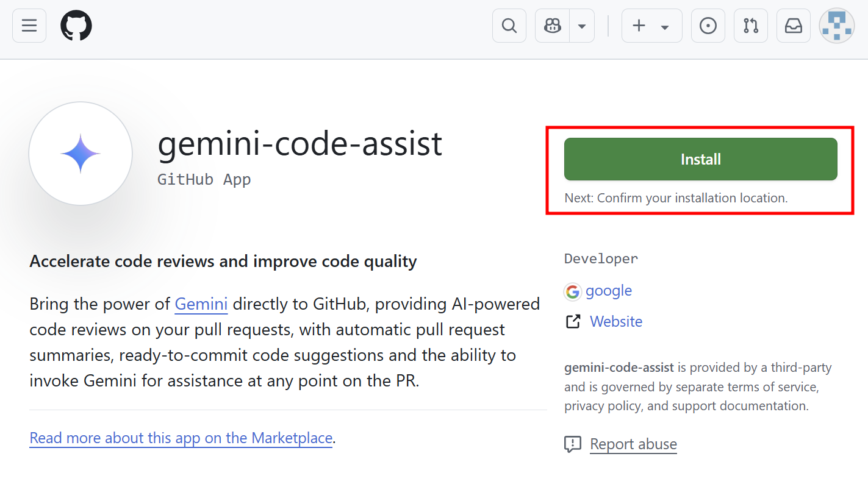Click the external link icon beside Website
This screenshot has width=868, height=498.
(x=573, y=321)
